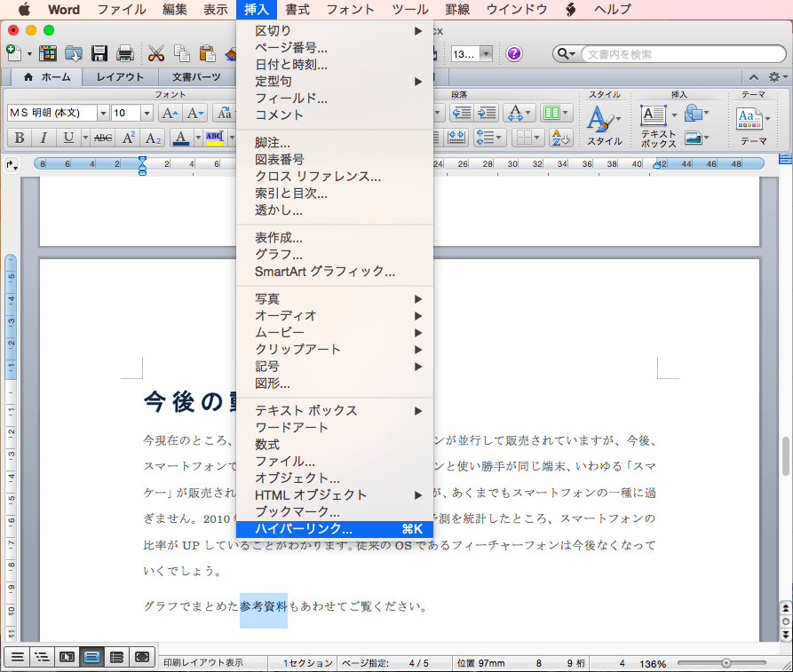Switch to the ホーム ribbon tab
793x672 pixels.
point(48,77)
